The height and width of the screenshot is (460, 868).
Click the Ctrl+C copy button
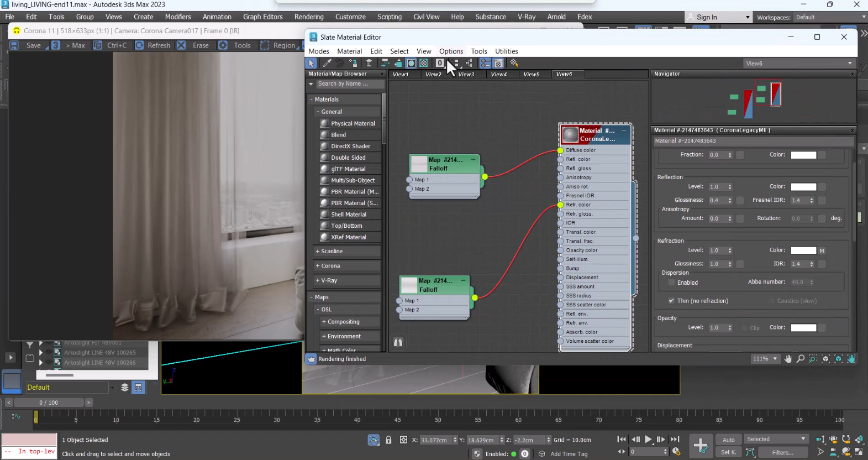(x=110, y=45)
